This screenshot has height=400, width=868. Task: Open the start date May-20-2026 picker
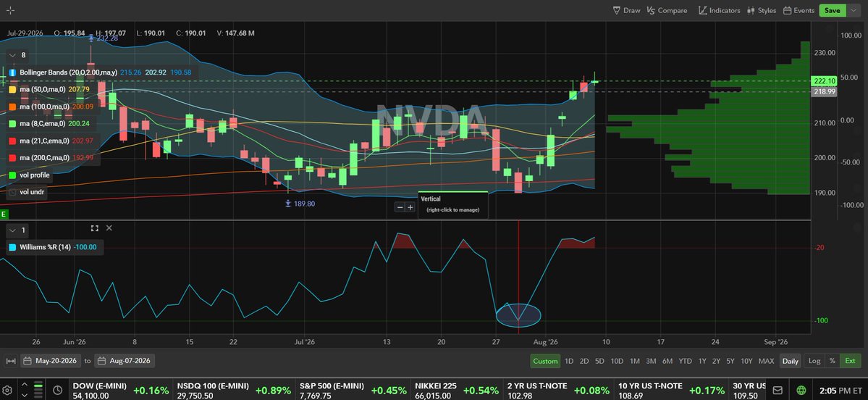click(x=51, y=361)
